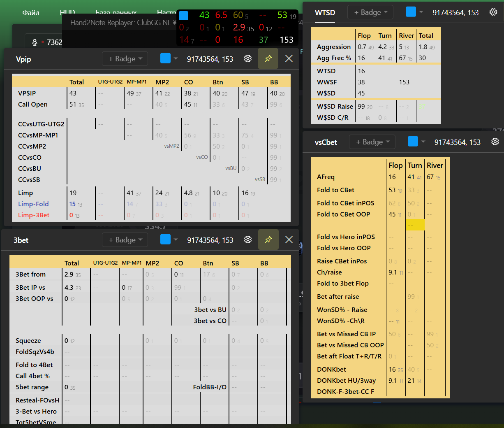The height and width of the screenshot is (428, 504).
Task: Click Call Open row label
Action: click(33, 105)
